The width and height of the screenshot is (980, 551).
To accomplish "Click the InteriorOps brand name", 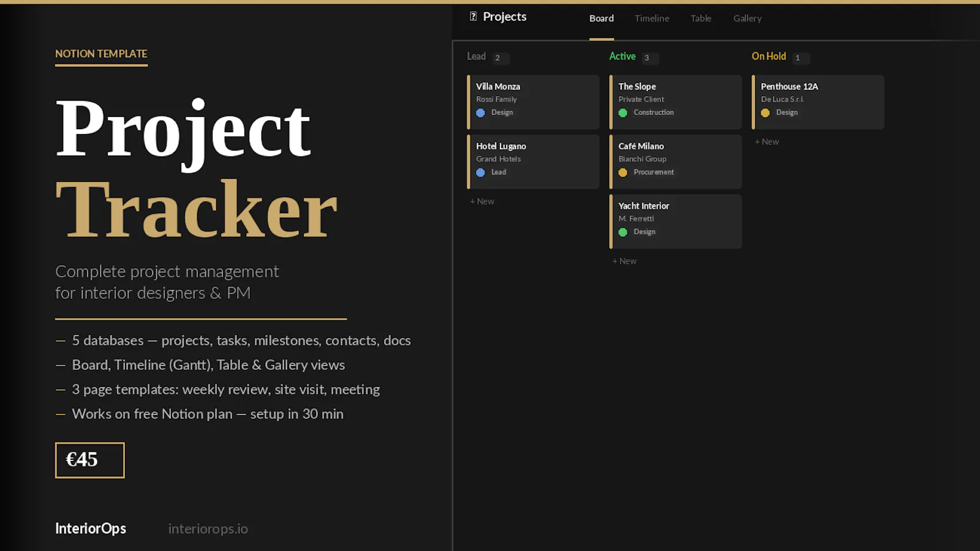I will [x=91, y=528].
